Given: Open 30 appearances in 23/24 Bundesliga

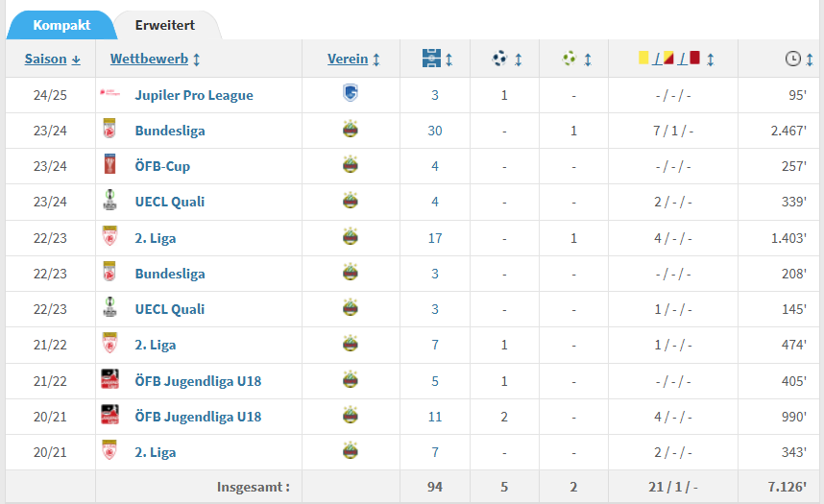Looking at the screenshot, I should coord(435,131).
